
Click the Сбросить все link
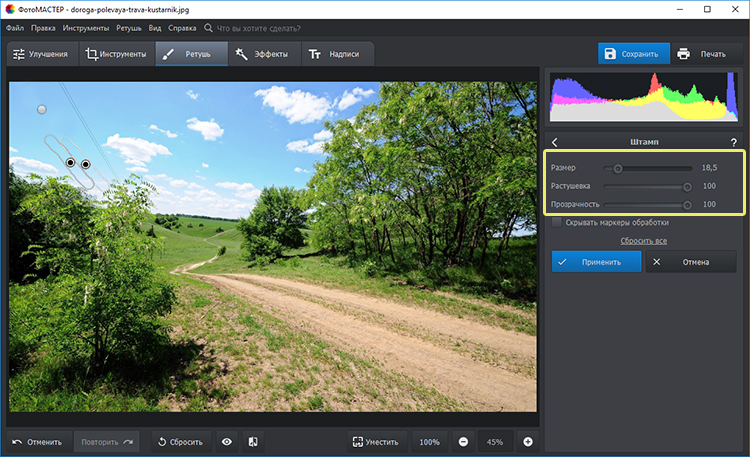pyautogui.click(x=643, y=241)
